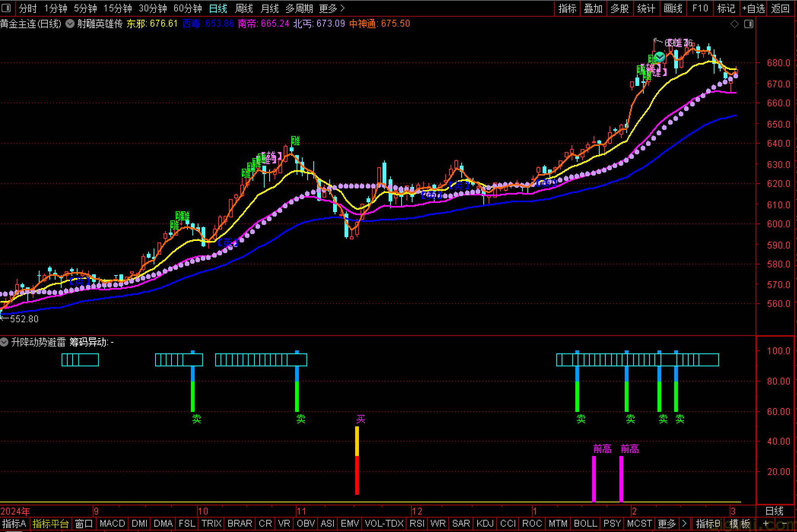Select the 60分钟 period
The width and height of the screenshot is (797, 532).
[188, 8]
